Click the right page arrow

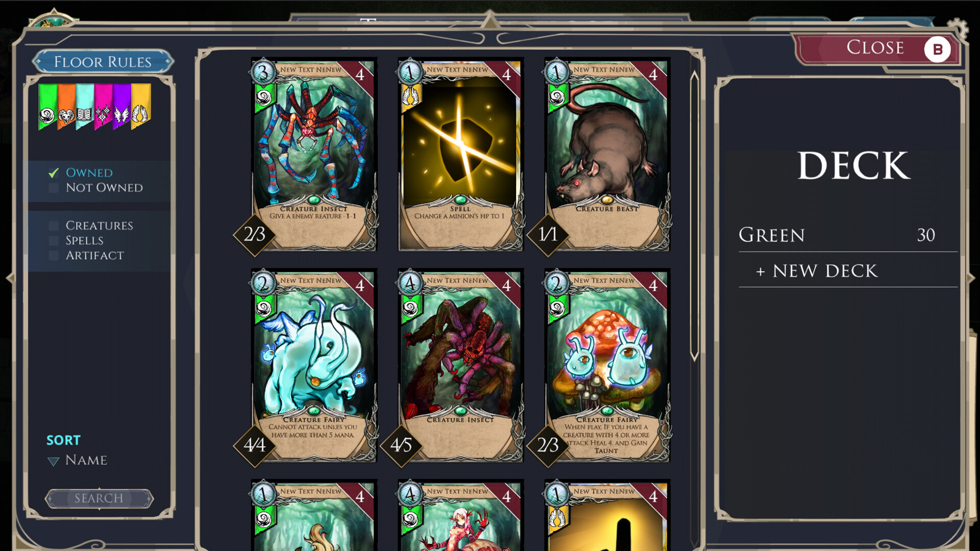coord(971,278)
